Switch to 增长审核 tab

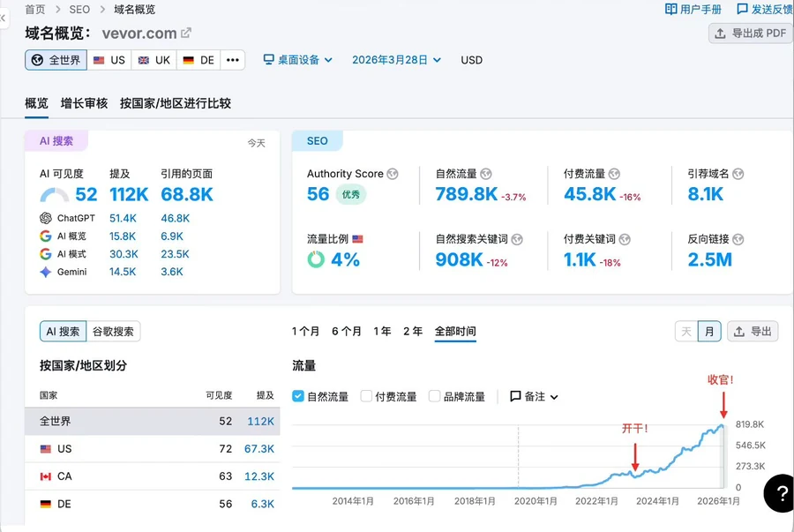coord(84,104)
